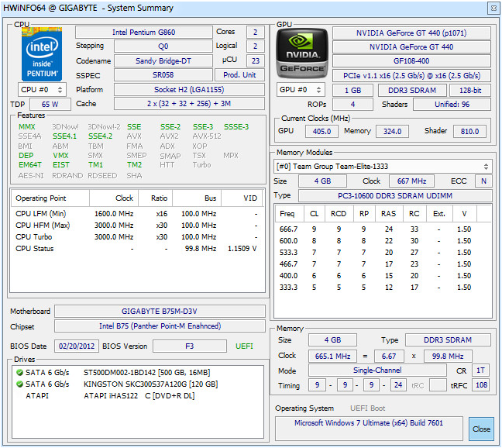
Task: Click the GF108-400 GPU chip field
Action: [411, 60]
